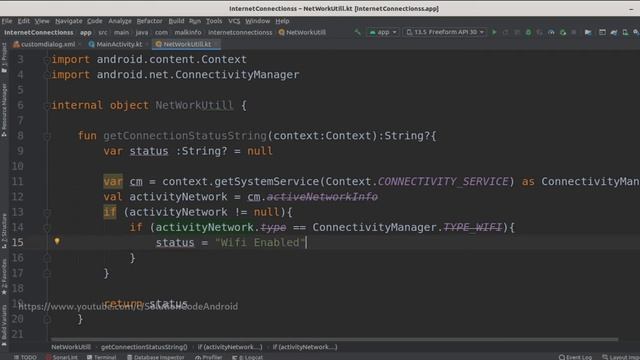Open the Window menu
The image size is (640, 360).
[257, 21]
